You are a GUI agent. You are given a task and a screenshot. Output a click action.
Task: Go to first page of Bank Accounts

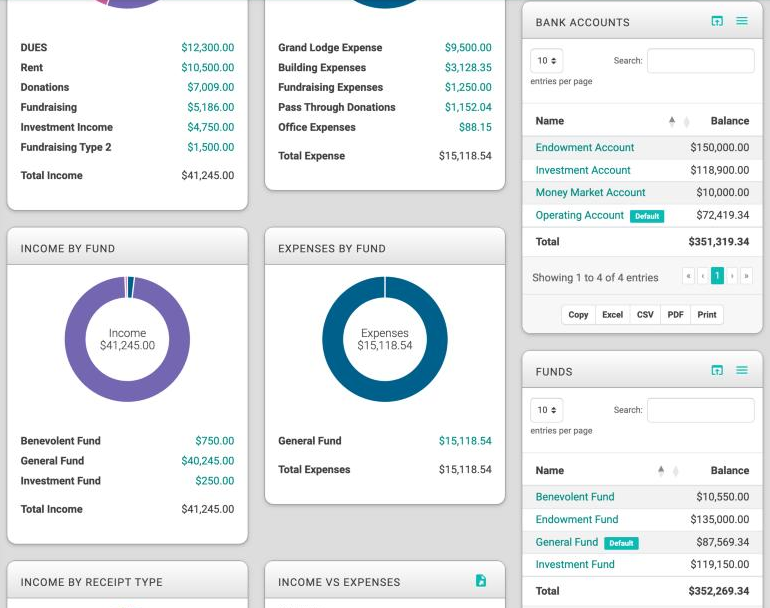tap(688, 276)
